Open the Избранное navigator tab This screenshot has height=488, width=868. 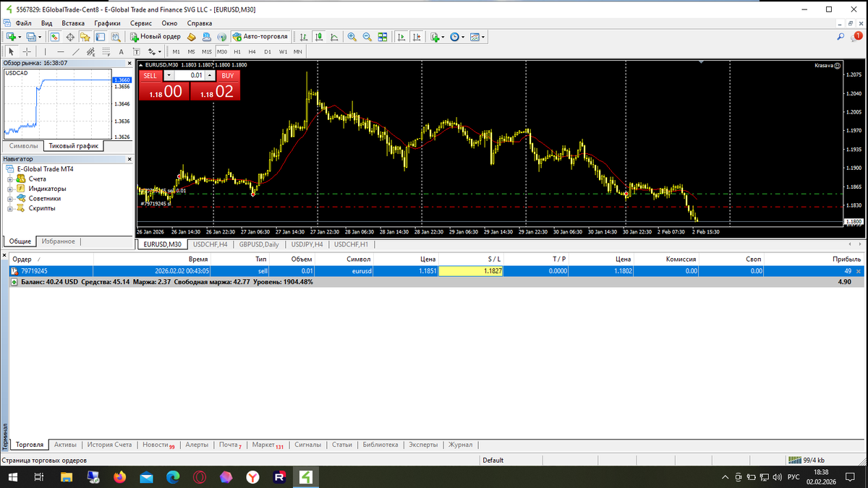pos(58,241)
